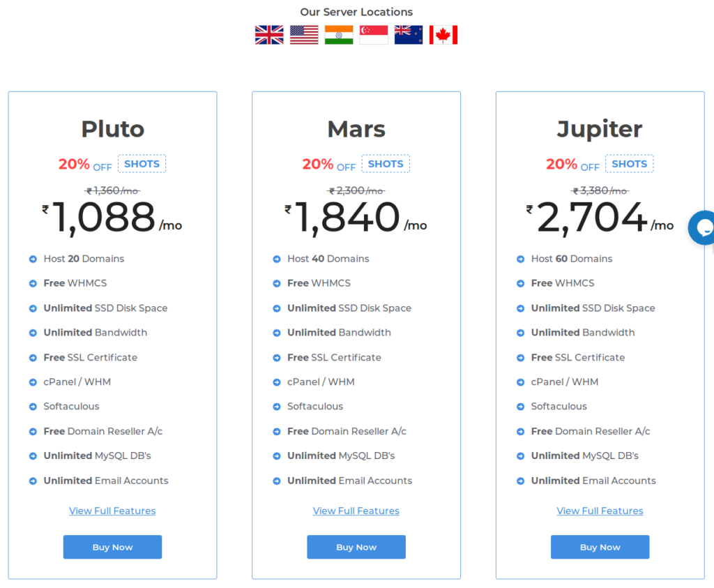Viewport: 714px width, 588px height.
Task: Open View Full Features for Pluto plan
Action: click(112, 511)
